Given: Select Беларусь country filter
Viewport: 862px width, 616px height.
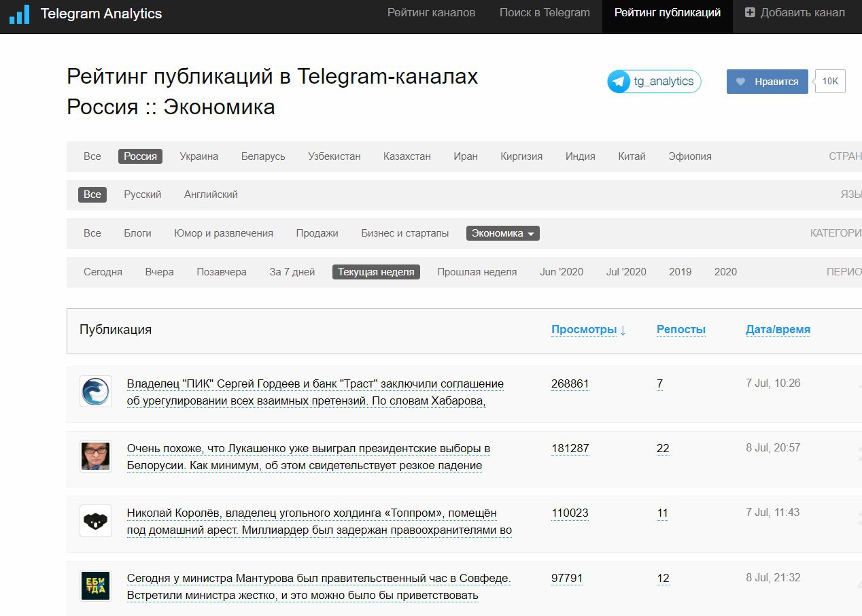Looking at the screenshot, I should (263, 156).
